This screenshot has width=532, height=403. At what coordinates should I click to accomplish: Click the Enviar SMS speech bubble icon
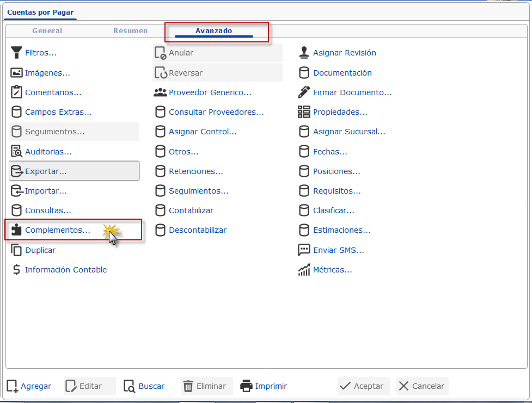pos(304,250)
